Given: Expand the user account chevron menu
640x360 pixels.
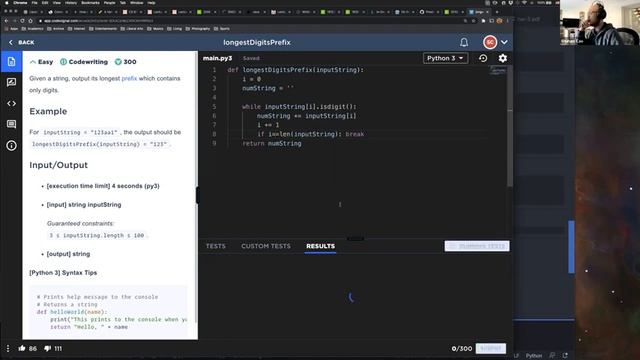Looking at the screenshot, I should 504,42.
